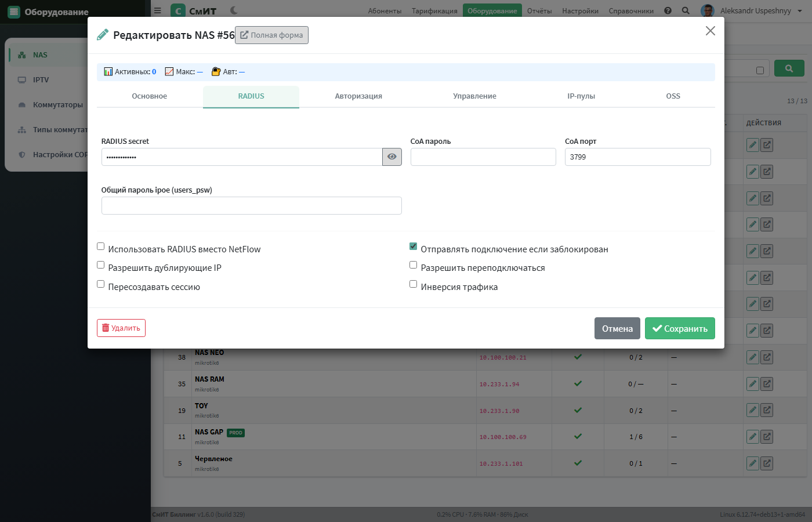812x522 pixels.
Task: Open the Отчёты menu
Action: [539, 11]
